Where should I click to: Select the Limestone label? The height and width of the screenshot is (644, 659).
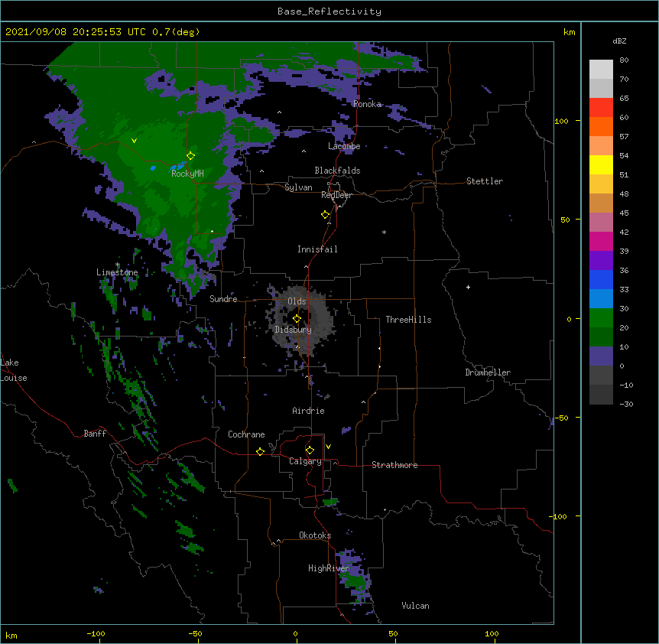pyautogui.click(x=117, y=272)
